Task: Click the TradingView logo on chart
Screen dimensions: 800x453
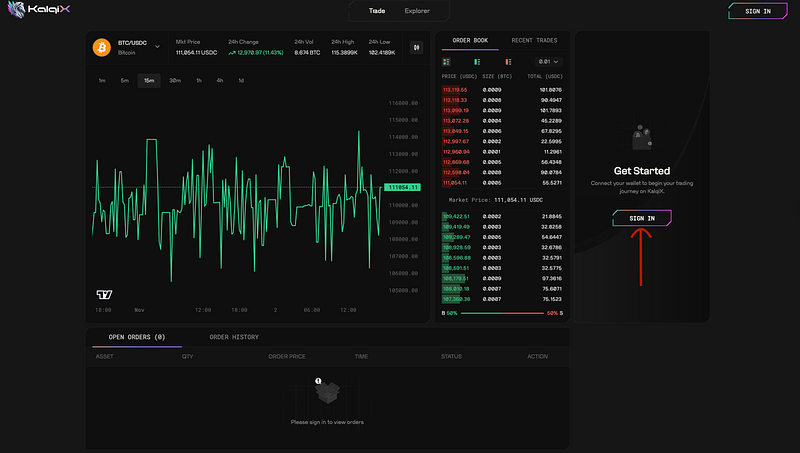Action: click(x=104, y=294)
